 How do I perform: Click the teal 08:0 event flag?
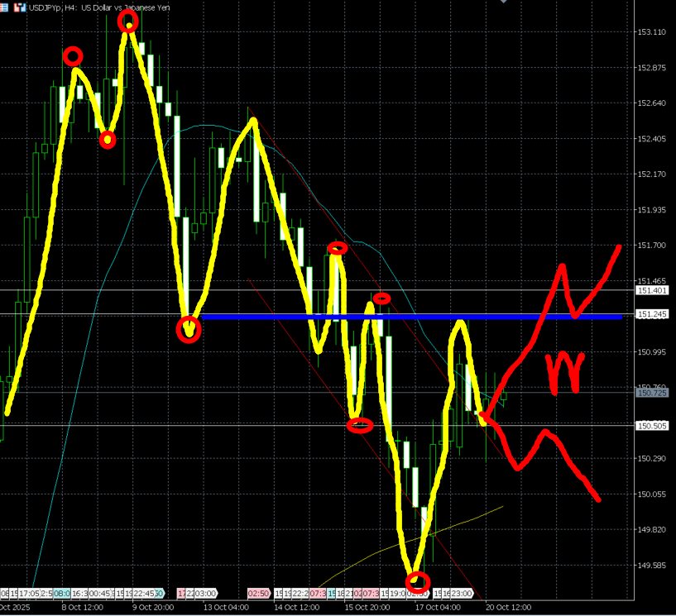point(63,594)
